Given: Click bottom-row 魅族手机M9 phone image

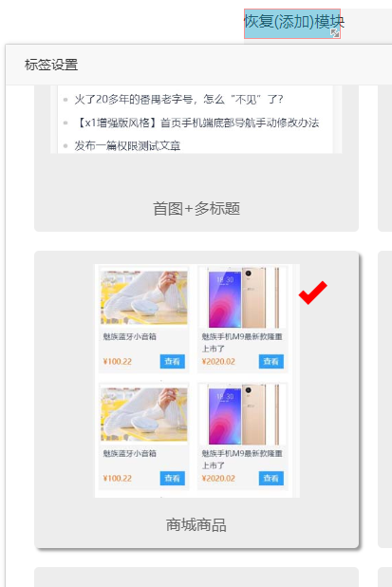Looking at the screenshot, I should click(243, 414).
